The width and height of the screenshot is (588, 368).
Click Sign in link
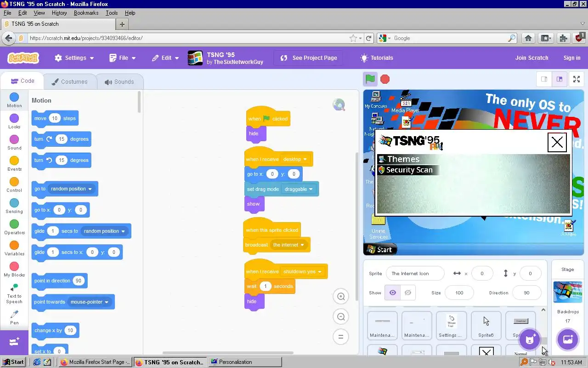point(571,58)
